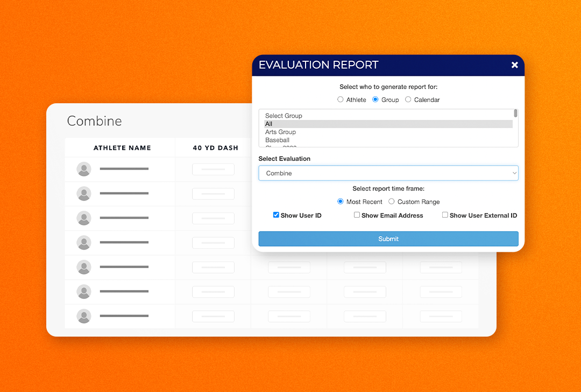Click the second athlete avatar placeholder icon
The image size is (581, 392).
[83, 194]
